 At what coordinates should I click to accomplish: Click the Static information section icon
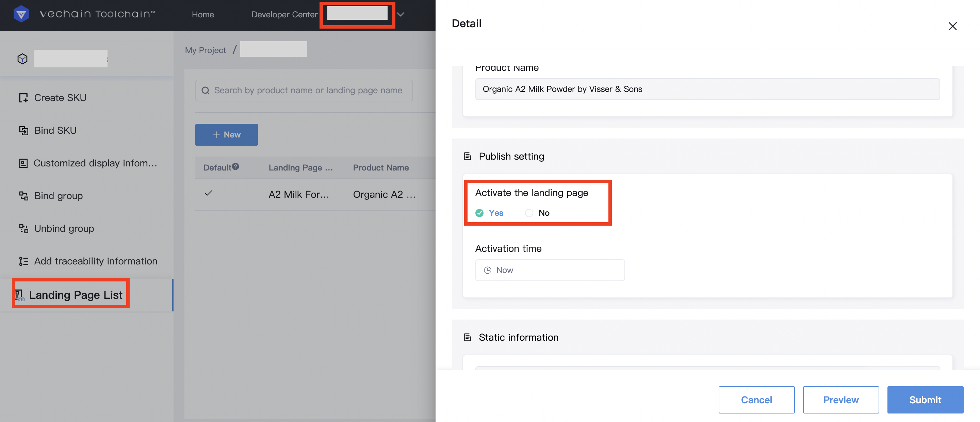click(468, 338)
